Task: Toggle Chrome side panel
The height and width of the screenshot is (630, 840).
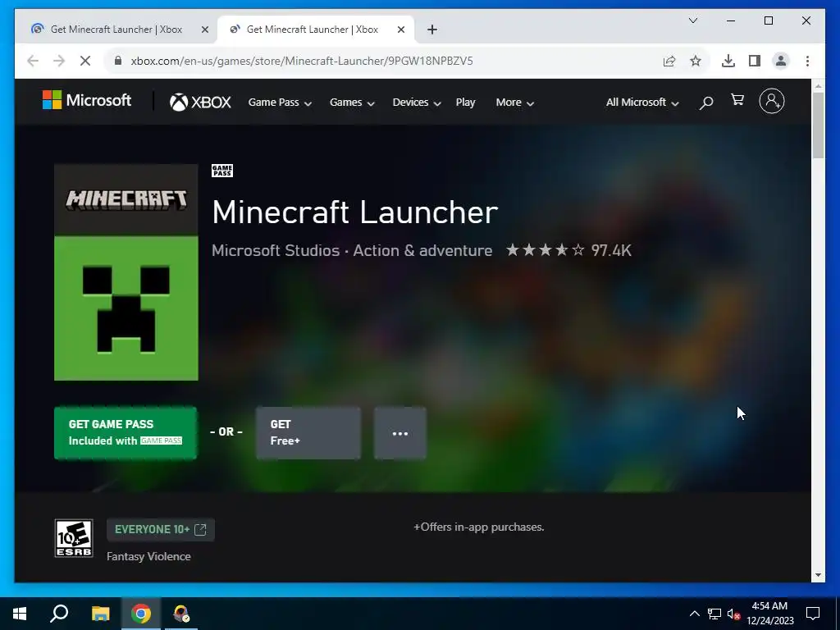Action: coord(755,61)
